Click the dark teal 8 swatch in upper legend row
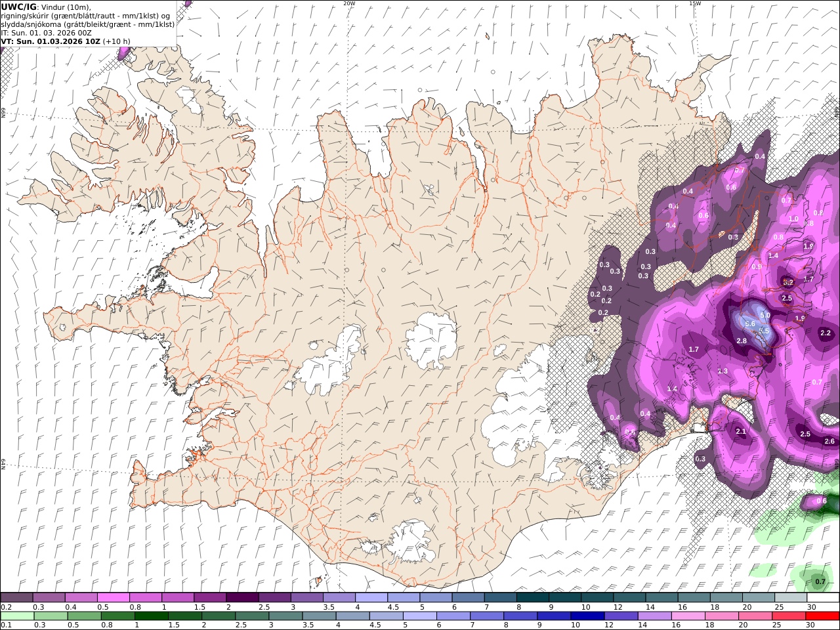 [532, 598]
